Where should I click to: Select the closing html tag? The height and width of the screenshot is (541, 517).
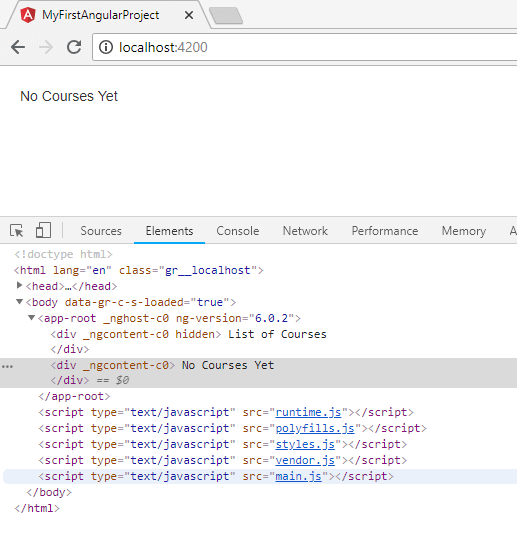tap(37, 508)
